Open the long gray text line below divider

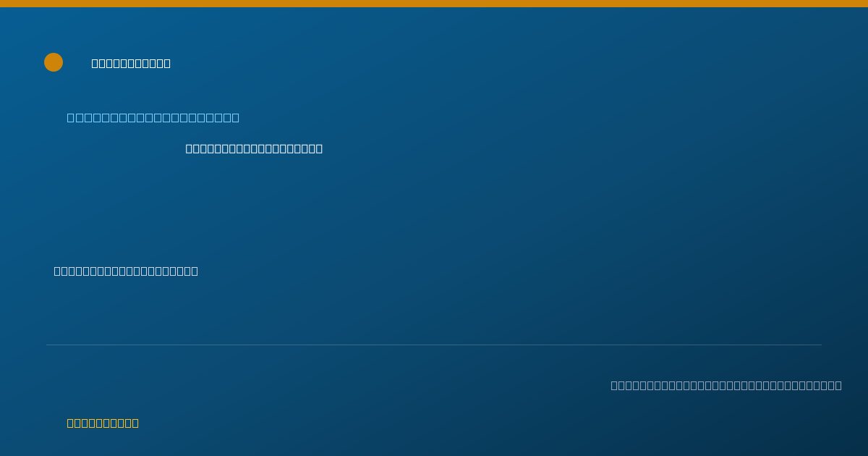(x=726, y=385)
